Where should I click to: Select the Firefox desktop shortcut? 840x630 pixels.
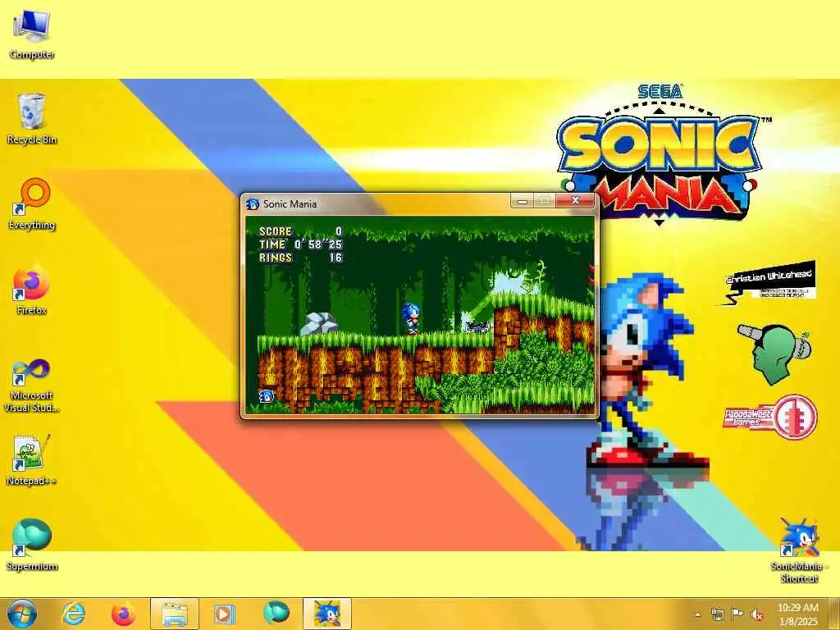click(32, 290)
